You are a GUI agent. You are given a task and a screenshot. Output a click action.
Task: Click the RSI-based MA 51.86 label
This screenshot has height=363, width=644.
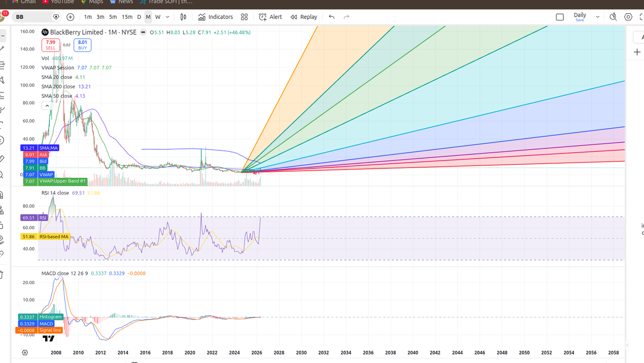46,236
